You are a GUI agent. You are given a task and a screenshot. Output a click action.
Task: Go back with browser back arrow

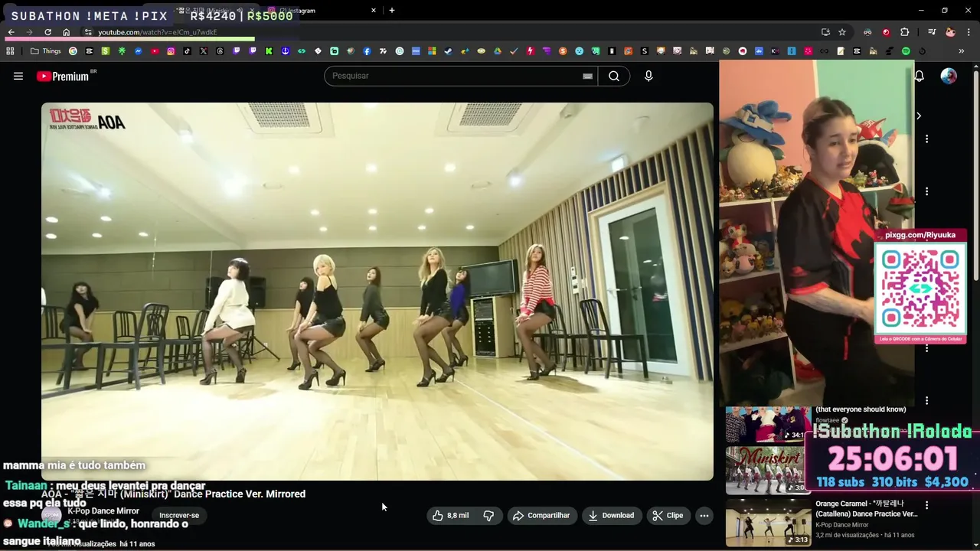point(11,32)
